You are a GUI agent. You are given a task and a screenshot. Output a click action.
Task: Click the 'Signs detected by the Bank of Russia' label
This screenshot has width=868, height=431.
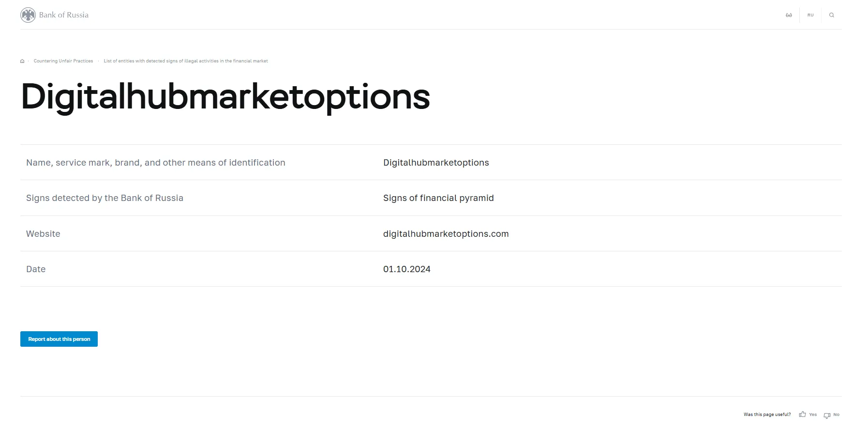click(x=105, y=198)
